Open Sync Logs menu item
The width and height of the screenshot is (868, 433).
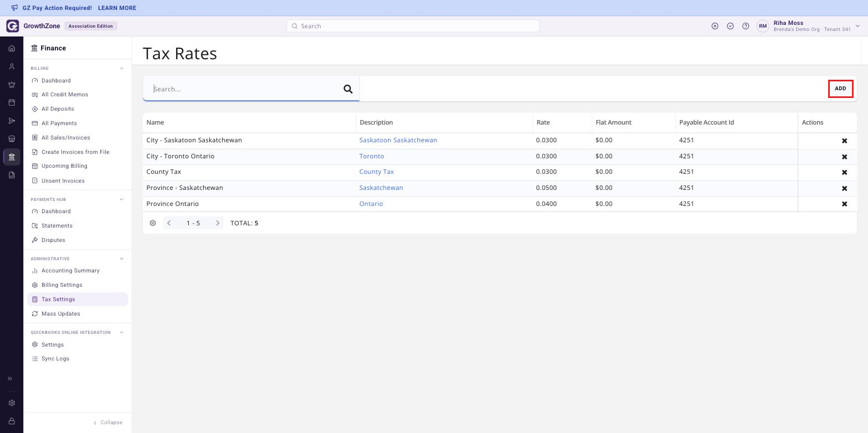pos(55,359)
